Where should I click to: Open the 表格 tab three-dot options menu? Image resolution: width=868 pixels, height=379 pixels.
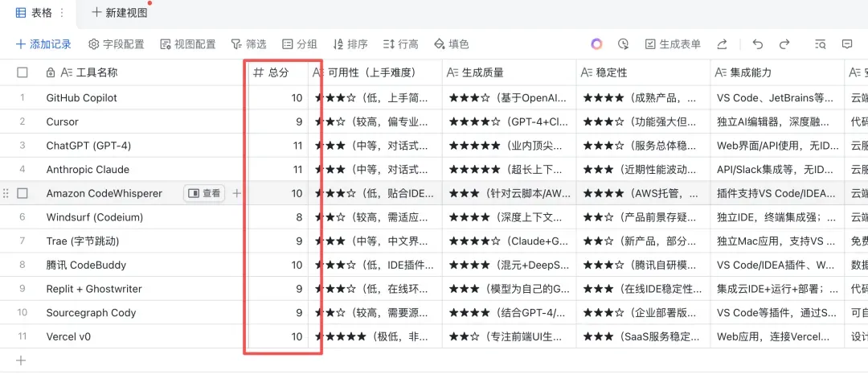pyautogui.click(x=62, y=13)
